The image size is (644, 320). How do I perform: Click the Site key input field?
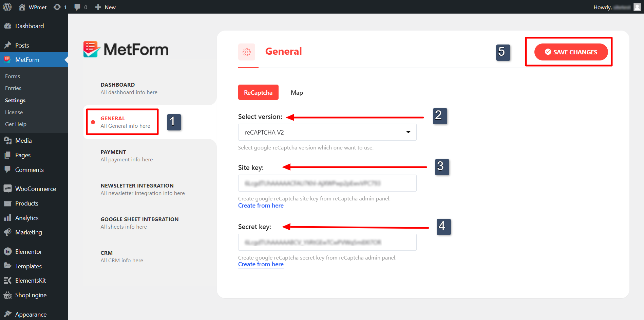(x=327, y=183)
